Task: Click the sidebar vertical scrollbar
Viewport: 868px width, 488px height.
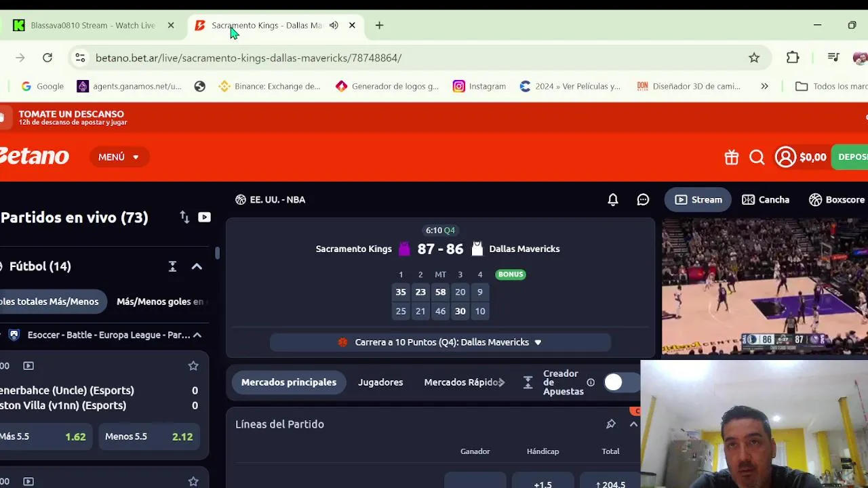Action: tap(217, 253)
